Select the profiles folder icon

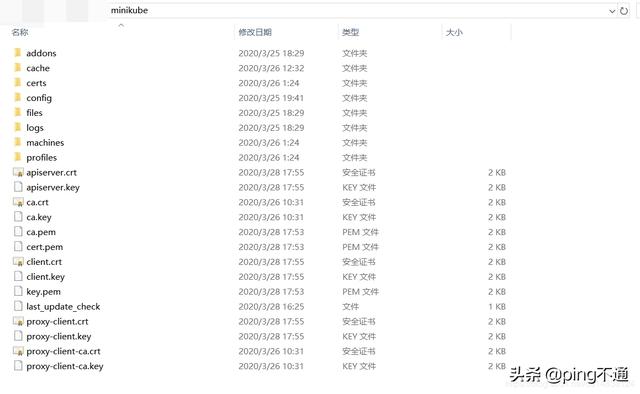click(x=18, y=157)
